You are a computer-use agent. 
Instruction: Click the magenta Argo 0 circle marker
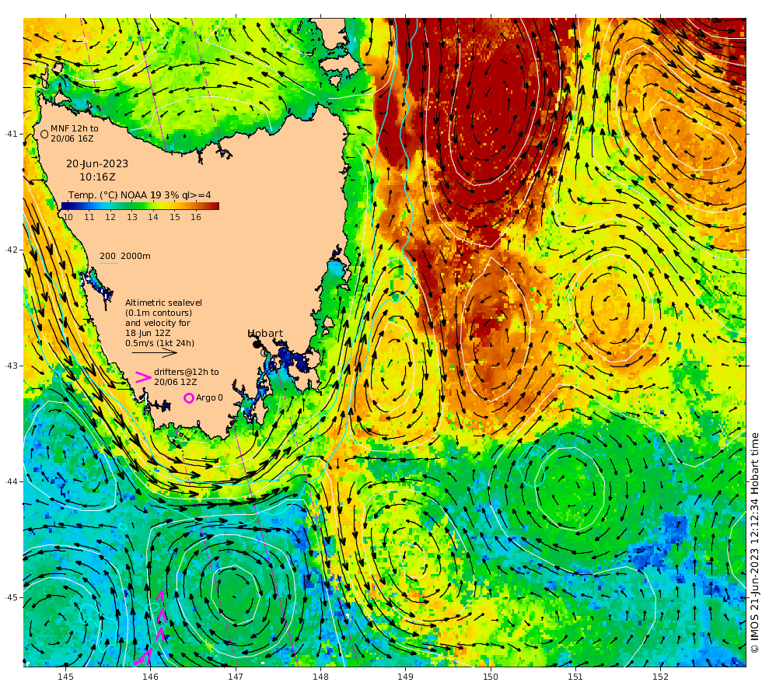coord(189,398)
